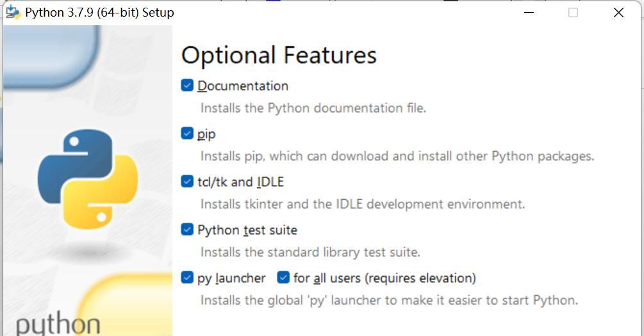Uncheck the Documentation checkbox
The image size is (644, 336).
[187, 85]
